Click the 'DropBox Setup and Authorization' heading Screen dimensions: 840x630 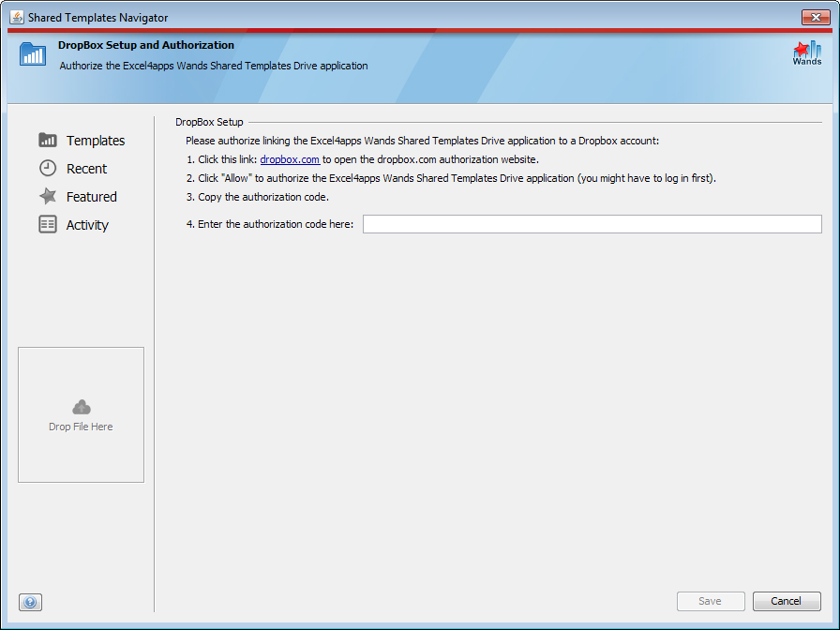[146, 45]
